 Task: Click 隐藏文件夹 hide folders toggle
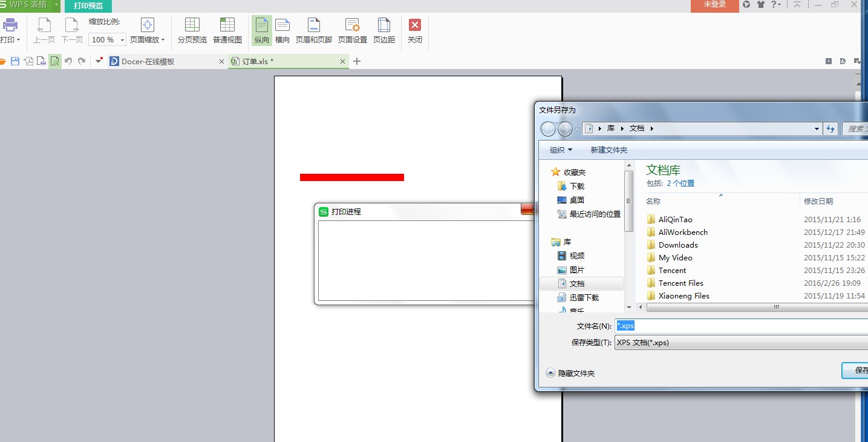click(570, 373)
